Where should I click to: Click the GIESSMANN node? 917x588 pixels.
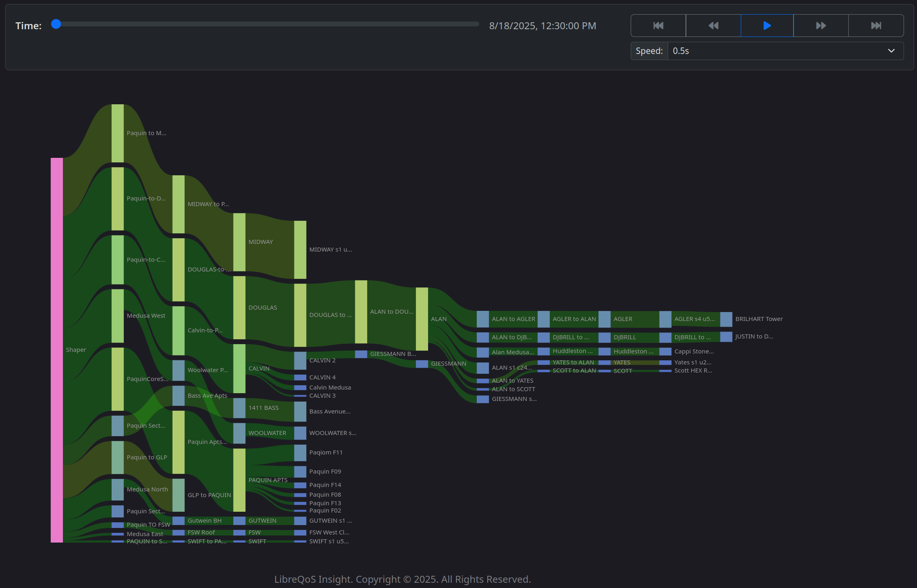tap(422, 364)
